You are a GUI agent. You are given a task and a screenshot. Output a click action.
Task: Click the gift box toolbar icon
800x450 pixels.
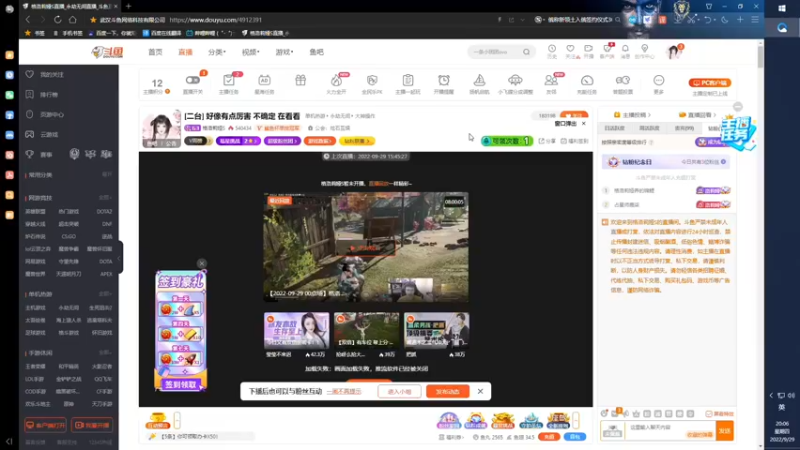pos(300,80)
